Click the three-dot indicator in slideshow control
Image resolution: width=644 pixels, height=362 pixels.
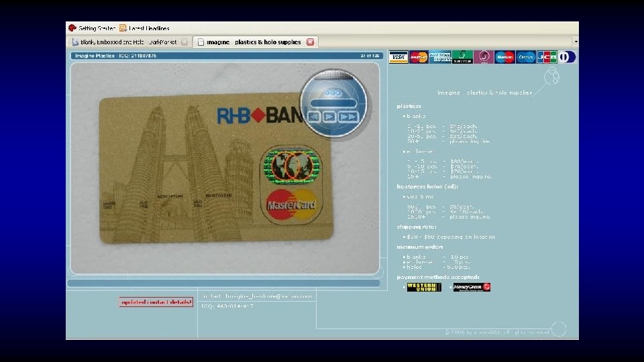333,93
